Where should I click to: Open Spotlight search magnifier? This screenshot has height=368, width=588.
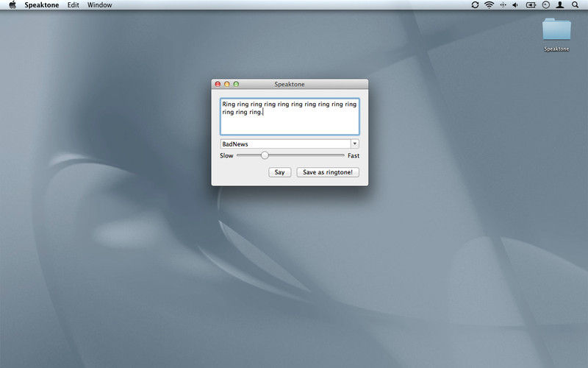click(x=575, y=5)
